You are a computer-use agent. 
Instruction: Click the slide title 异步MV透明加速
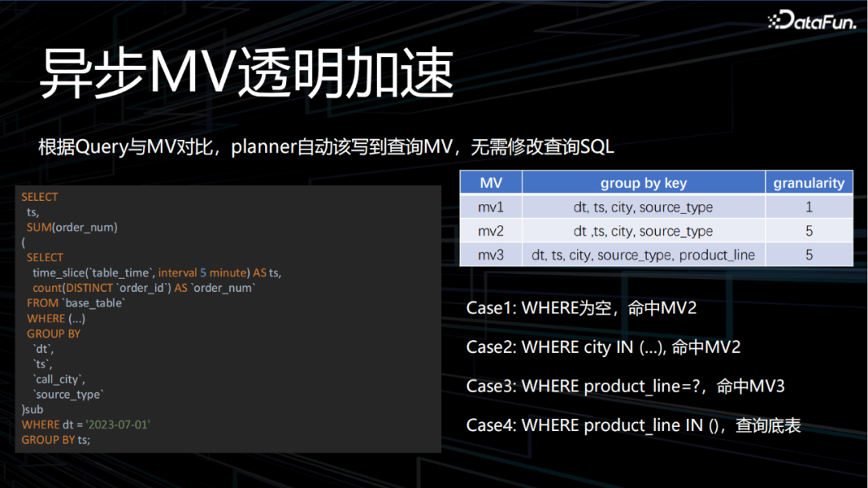pyautogui.click(x=247, y=73)
